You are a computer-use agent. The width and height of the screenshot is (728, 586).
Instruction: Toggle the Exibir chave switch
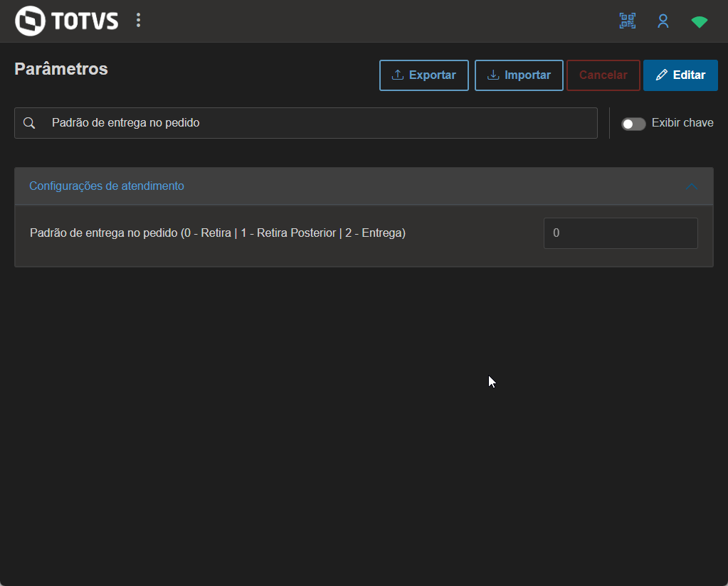633,124
